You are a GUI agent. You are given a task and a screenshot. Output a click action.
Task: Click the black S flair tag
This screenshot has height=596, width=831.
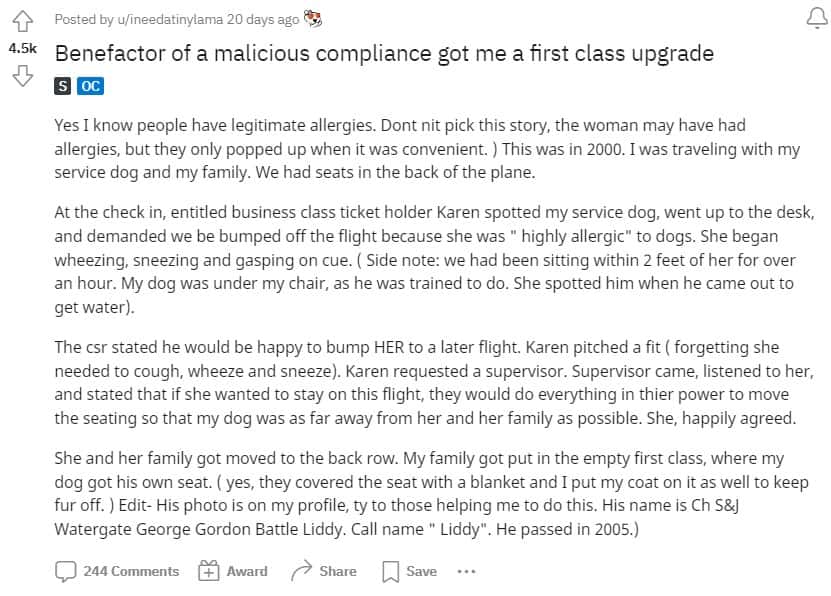click(64, 86)
